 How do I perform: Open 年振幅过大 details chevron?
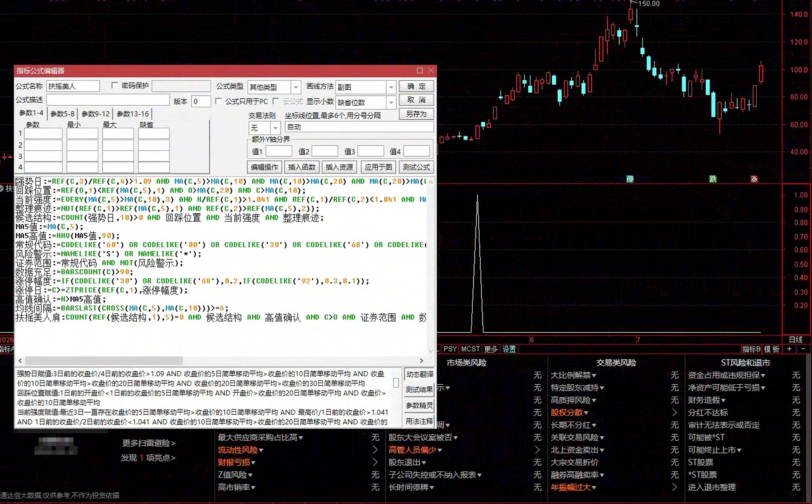[675, 487]
